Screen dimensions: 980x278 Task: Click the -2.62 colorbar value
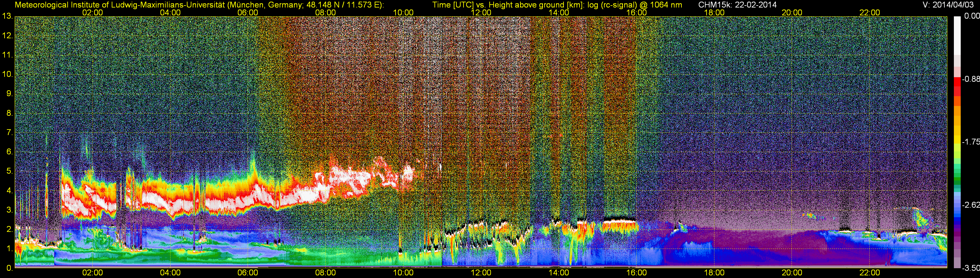click(x=971, y=205)
